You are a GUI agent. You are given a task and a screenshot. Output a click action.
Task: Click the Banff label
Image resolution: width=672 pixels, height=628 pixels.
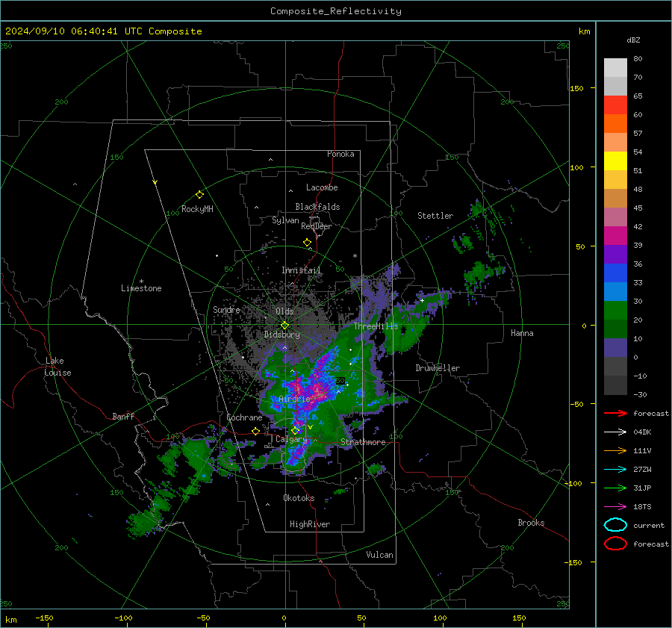point(123,416)
